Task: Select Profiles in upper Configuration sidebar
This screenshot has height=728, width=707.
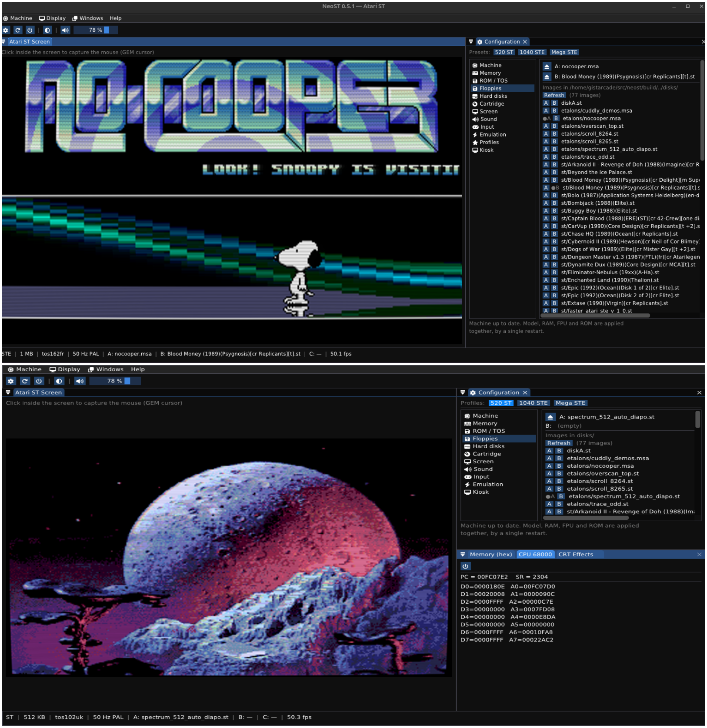Action: (x=489, y=143)
